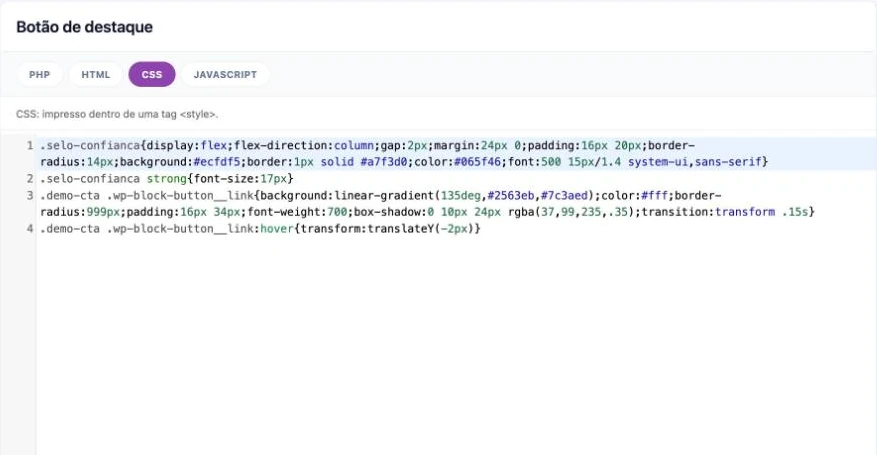The image size is (877, 455).
Task: Switch to the JAVASCRIPT tab
Action: (x=225, y=74)
